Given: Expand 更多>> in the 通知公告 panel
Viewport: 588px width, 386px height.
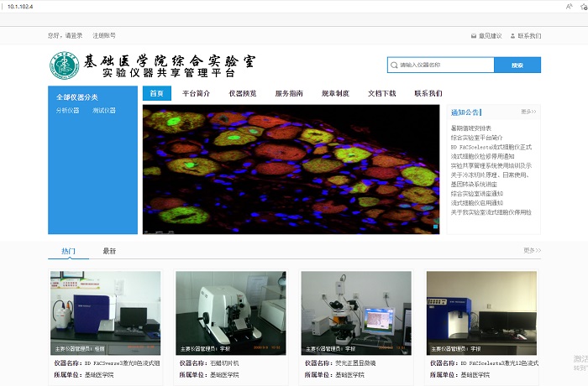Looking at the screenshot, I should 528,112.
